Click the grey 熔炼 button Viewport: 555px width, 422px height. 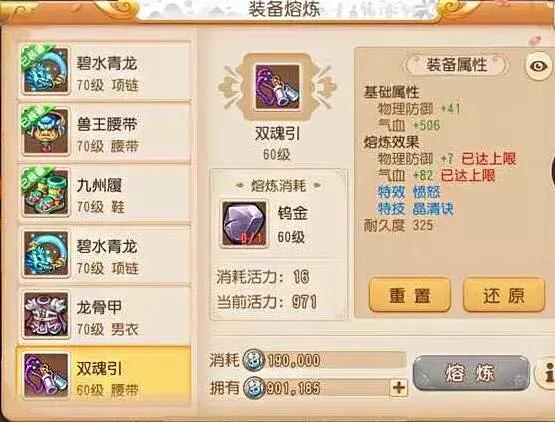(x=471, y=373)
